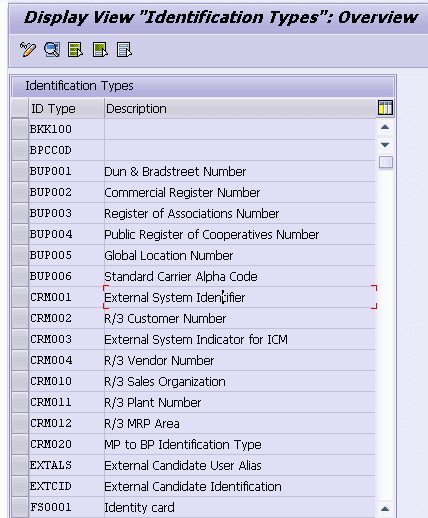The image size is (428, 518).
Task: Click the Deselect All toolbar icon
Action: coord(124,50)
